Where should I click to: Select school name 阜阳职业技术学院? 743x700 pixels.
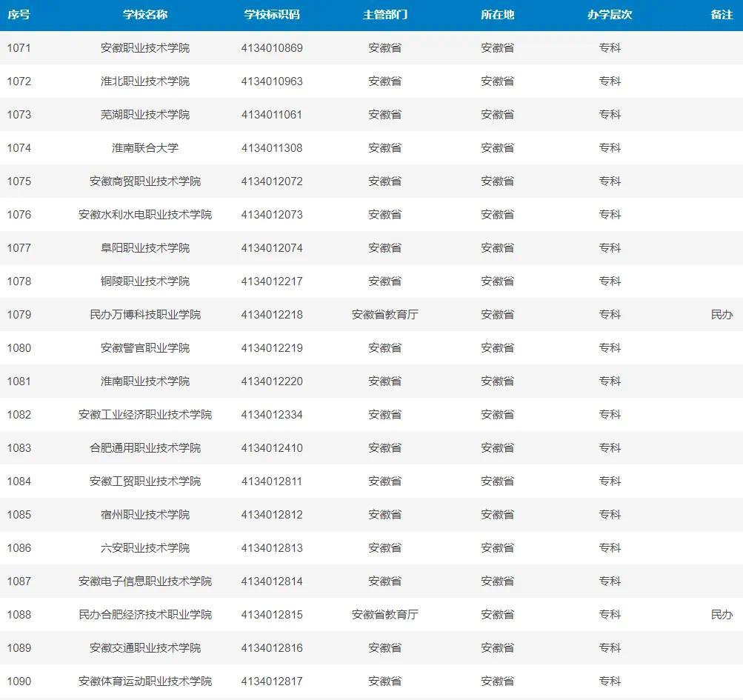pyautogui.click(x=145, y=248)
